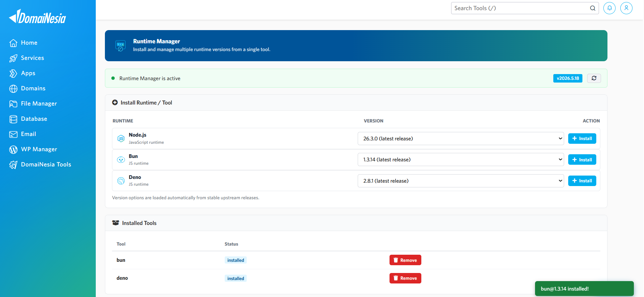Image resolution: width=644 pixels, height=297 pixels.
Task: Click the Database cylinder icon
Action: click(x=13, y=119)
